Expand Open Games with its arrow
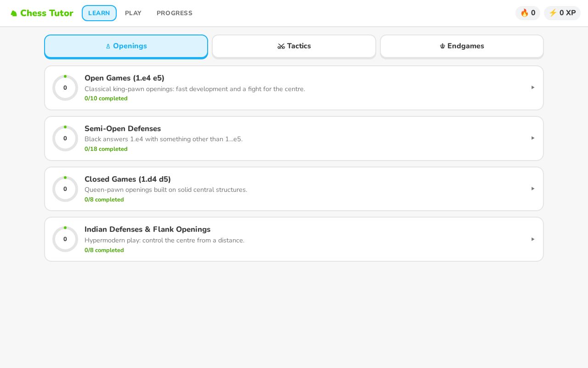 click(x=533, y=87)
